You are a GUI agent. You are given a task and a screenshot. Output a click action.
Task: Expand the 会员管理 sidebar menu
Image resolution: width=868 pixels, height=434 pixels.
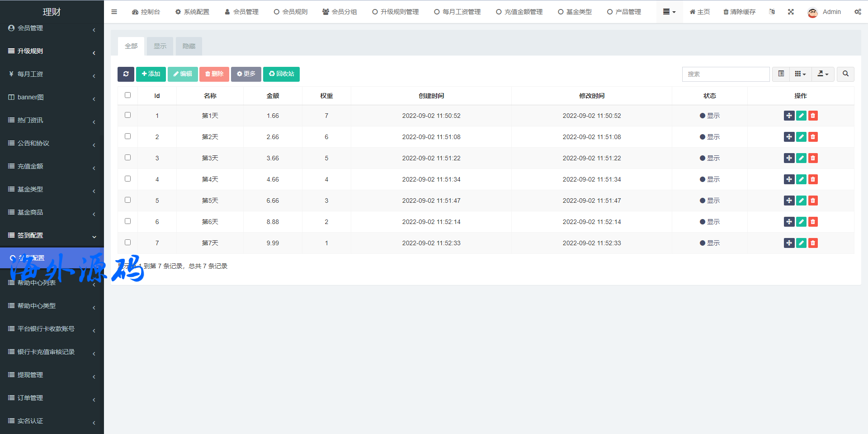pyautogui.click(x=52, y=28)
